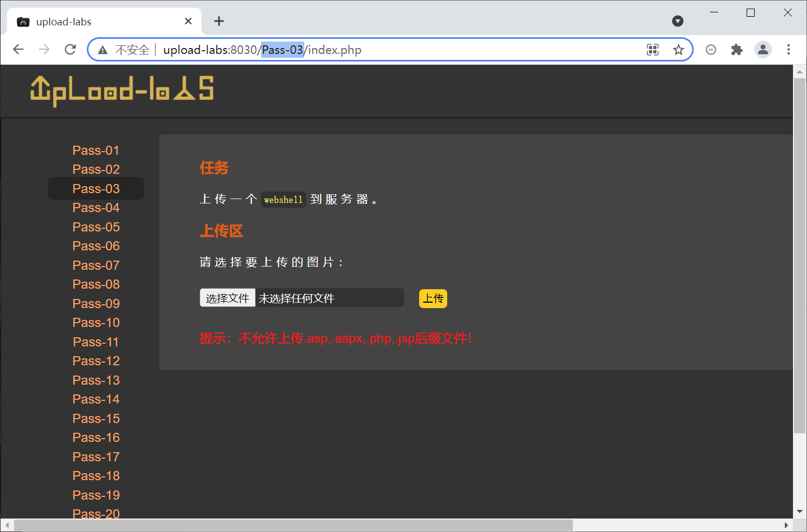Create a QR code for this page
Screen dimensions: 807x532
click(652, 49)
